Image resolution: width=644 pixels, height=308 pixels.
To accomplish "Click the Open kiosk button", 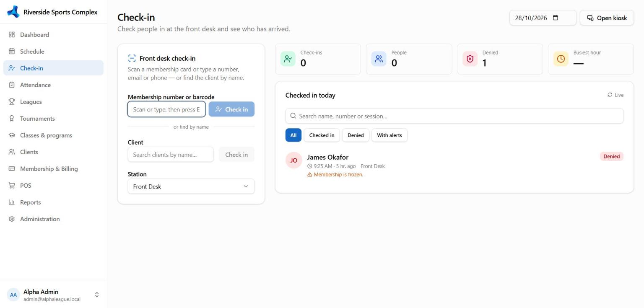I will [607, 18].
